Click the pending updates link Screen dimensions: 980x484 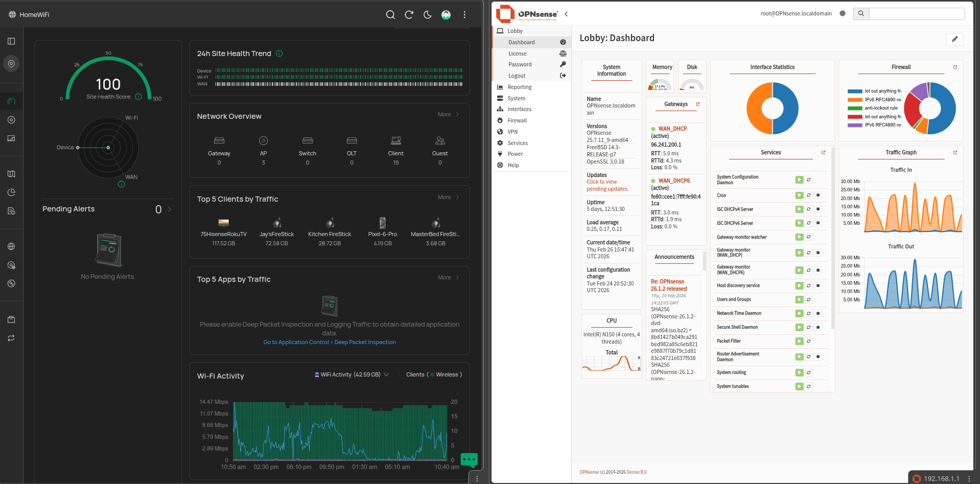(x=607, y=185)
